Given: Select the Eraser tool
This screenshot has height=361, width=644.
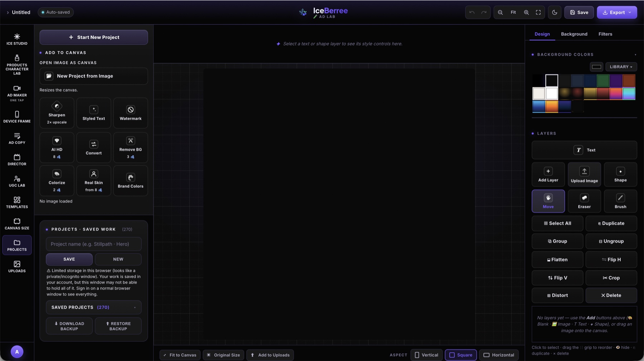Looking at the screenshot, I should point(584,201).
